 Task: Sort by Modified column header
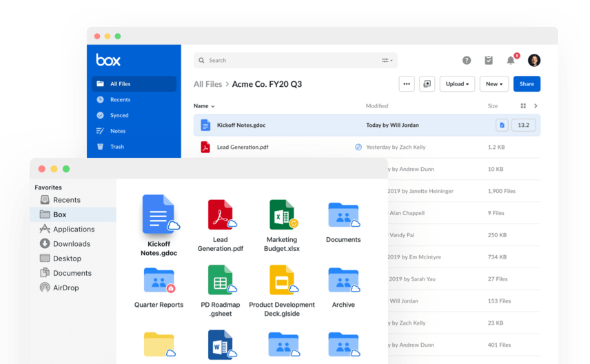pos(377,106)
